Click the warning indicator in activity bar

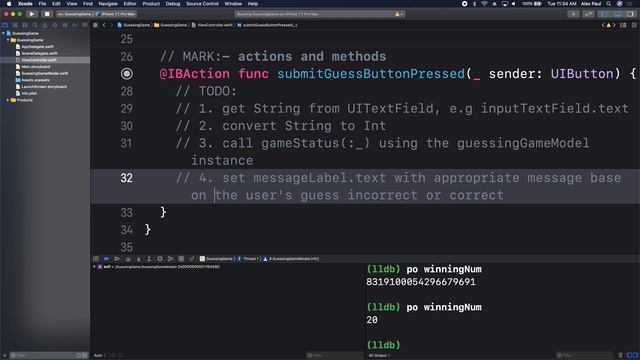pyautogui.click(x=397, y=14)
